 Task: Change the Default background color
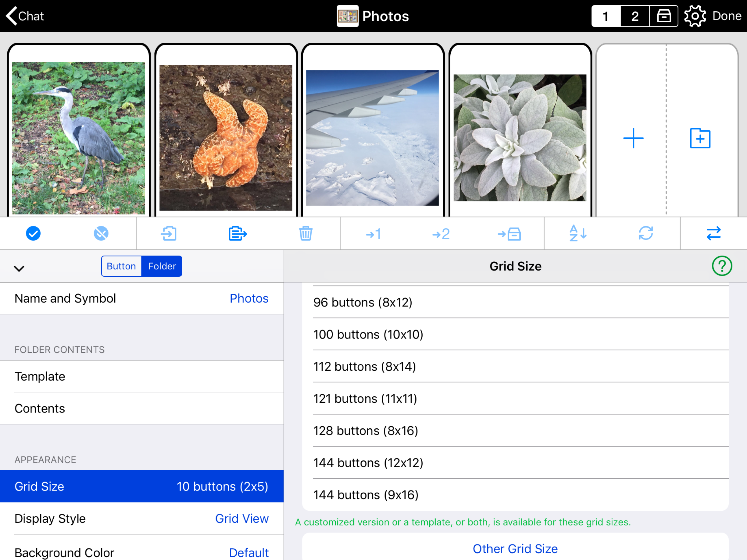(x=249, y=552)
